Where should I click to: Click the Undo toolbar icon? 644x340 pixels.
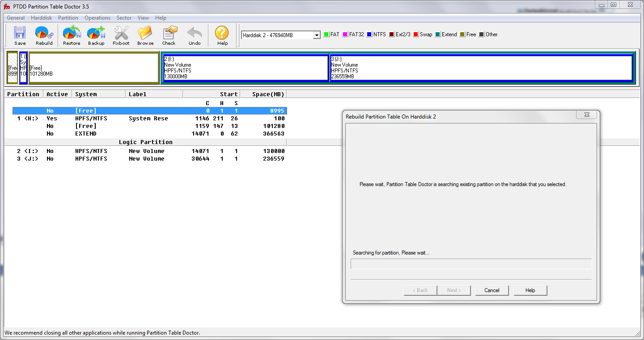point(195,36)
